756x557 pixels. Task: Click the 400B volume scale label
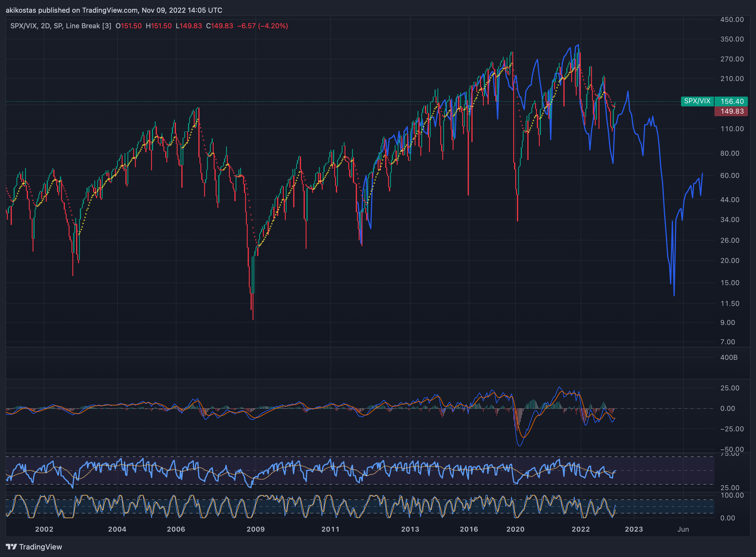(729, 357)
